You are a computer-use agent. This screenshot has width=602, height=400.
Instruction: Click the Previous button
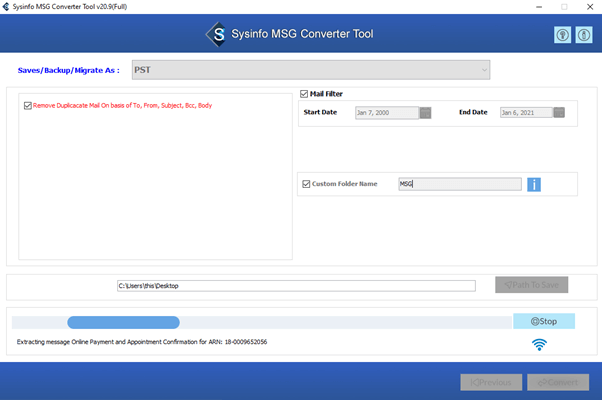tap(491, 382)
